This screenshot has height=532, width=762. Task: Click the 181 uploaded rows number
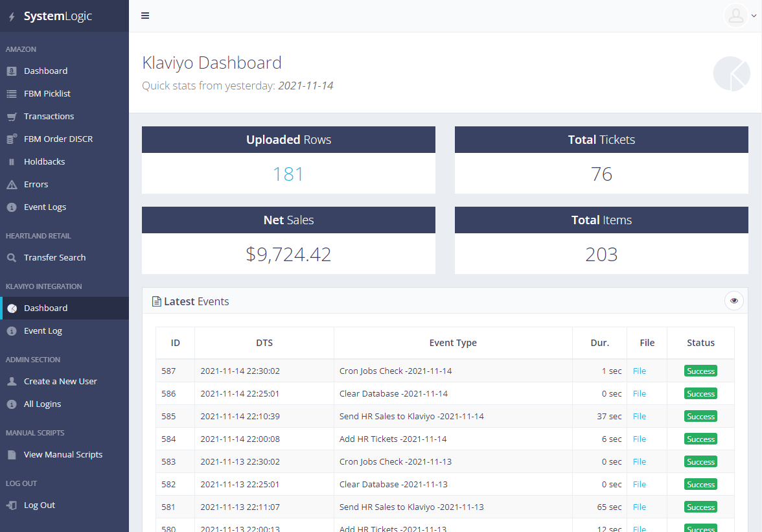point(288,174)
